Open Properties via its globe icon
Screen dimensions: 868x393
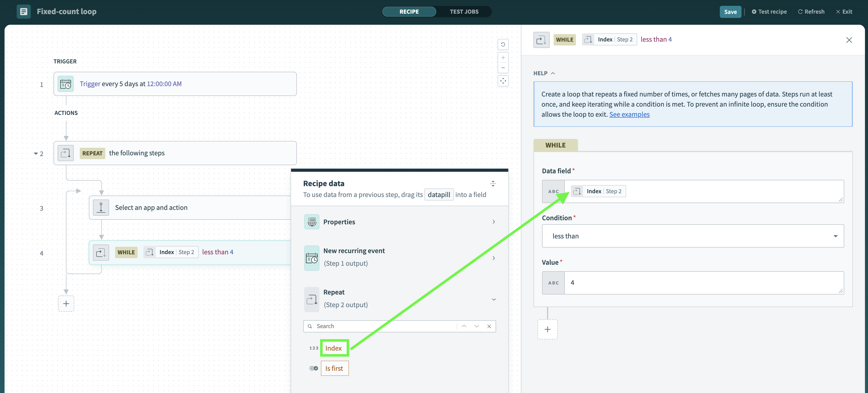coord(312,222)
